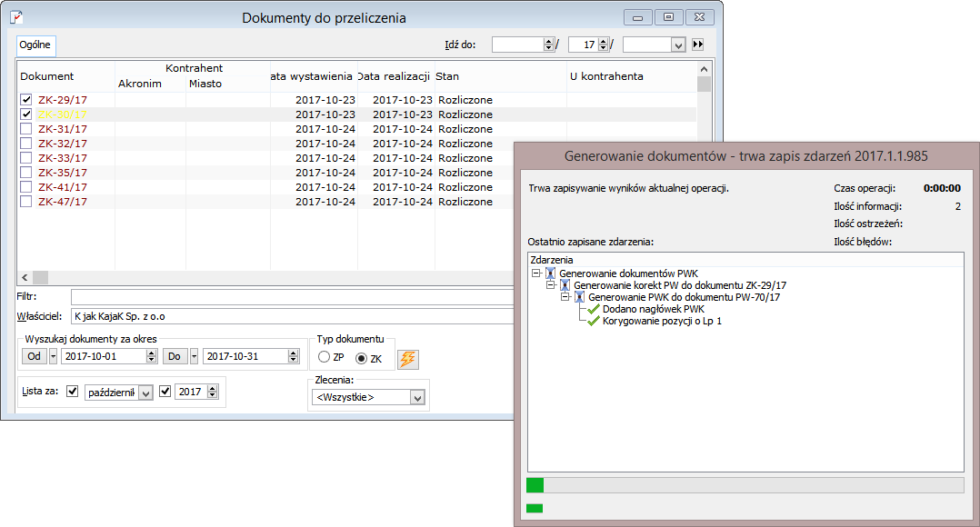980x527 pixels.
Task: Open the Idź do dropdown list
Action: click(x=678, y=45)
